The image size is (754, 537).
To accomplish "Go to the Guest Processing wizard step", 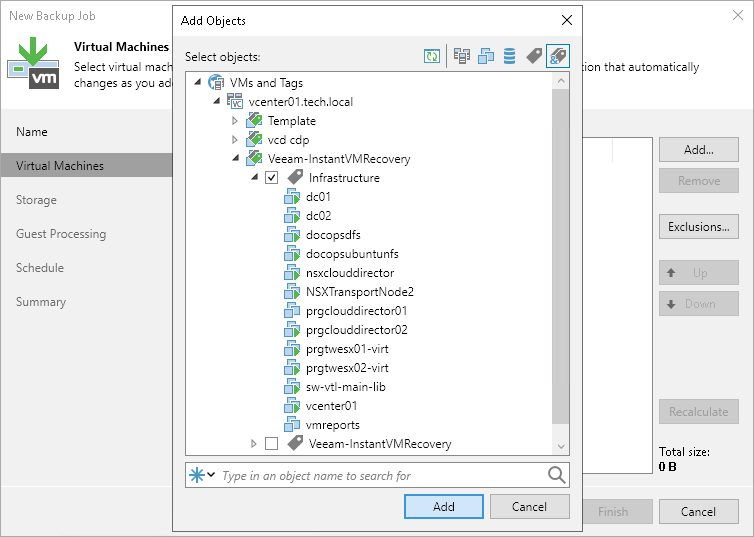I will pyautogui.click(x=61, y=234).
